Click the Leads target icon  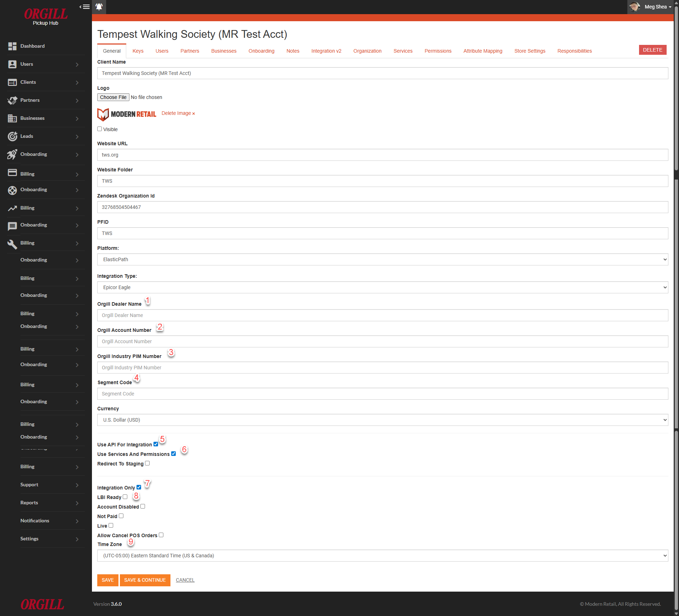[12, 136]
